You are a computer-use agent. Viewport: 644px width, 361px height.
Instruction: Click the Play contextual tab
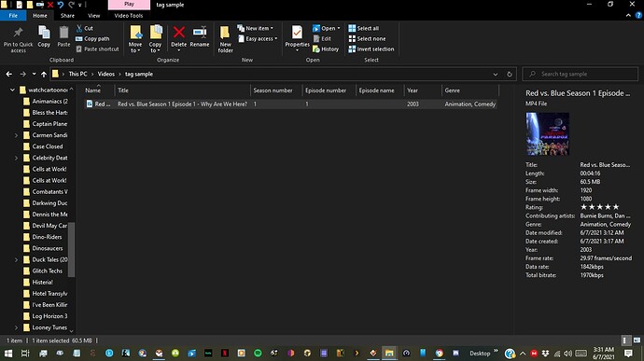tap(129, 5)
